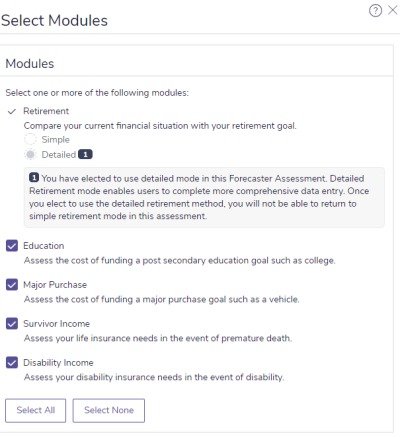Click the Major Purchase label text
This screenshot has width=400, height=437.
55,285
